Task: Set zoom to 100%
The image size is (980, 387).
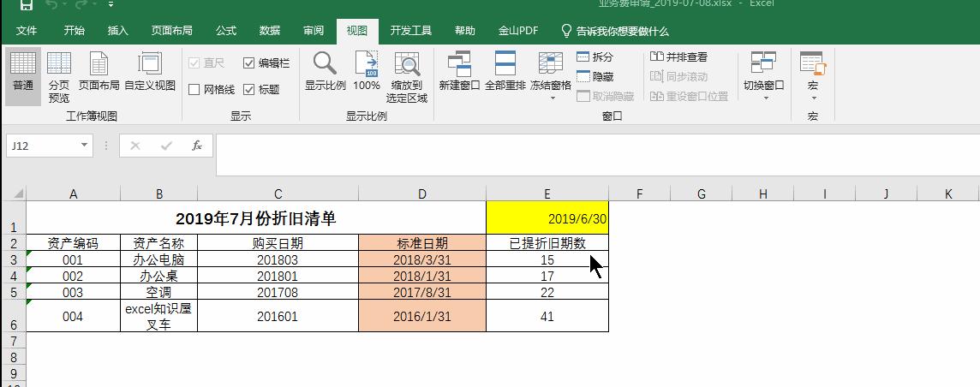Action: click(x=367, y=73)
